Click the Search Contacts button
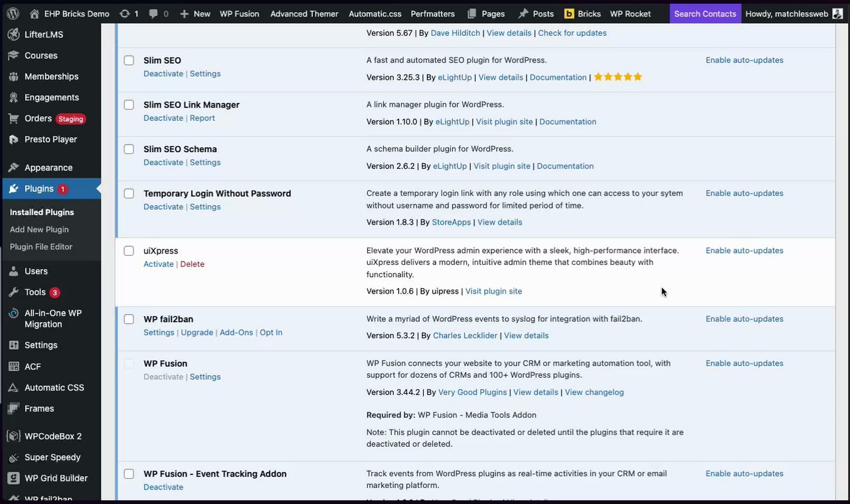The width and height of the screenshot is (850, 504). (x=705, y=13)
